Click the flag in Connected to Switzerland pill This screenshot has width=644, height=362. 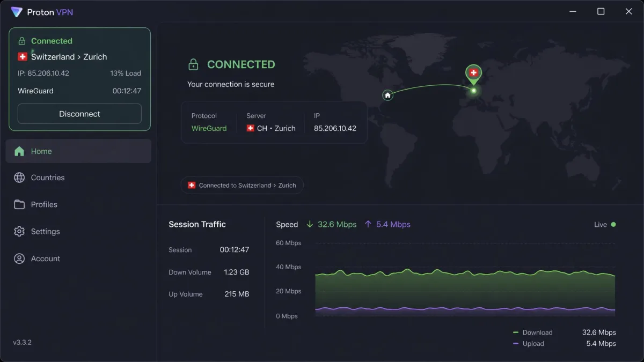tap(192, 185)
